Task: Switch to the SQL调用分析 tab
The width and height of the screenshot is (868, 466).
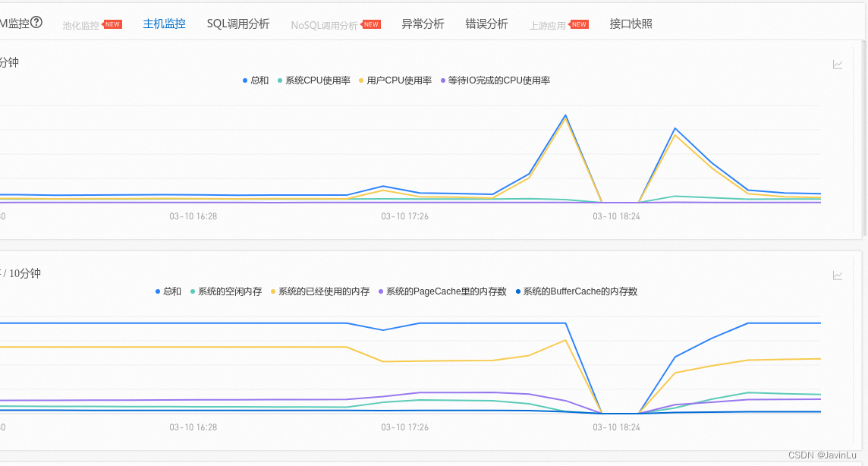Action: pos(238,24)
